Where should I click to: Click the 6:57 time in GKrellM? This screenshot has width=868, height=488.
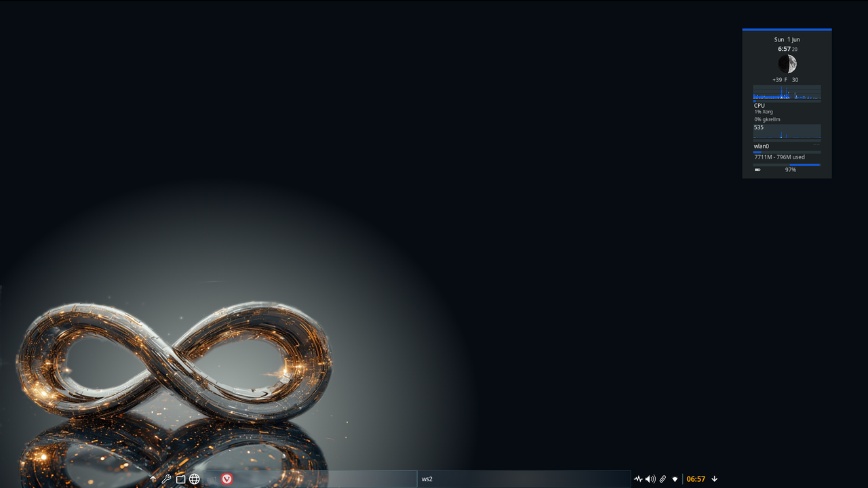point(785,49)
